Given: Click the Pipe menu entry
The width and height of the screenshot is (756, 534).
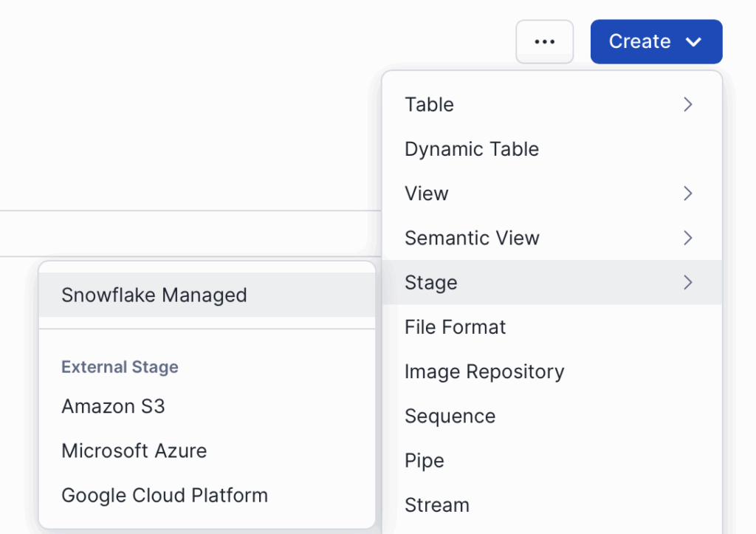Looking at the screenshot, I should pos(425,461).
